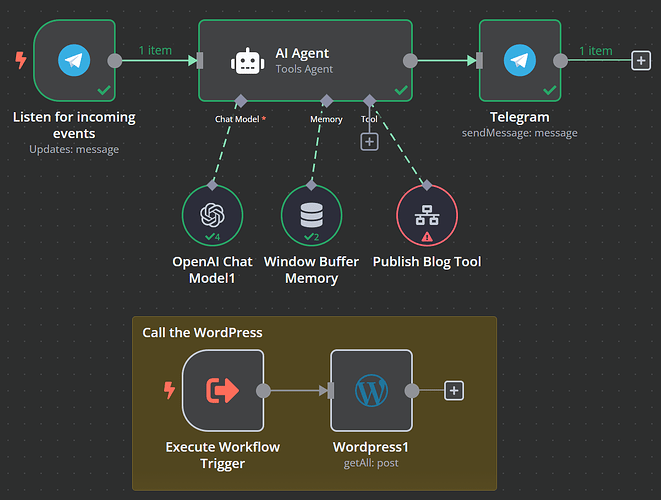Open the Window Buffer Memory node

[x=312, y=215]
